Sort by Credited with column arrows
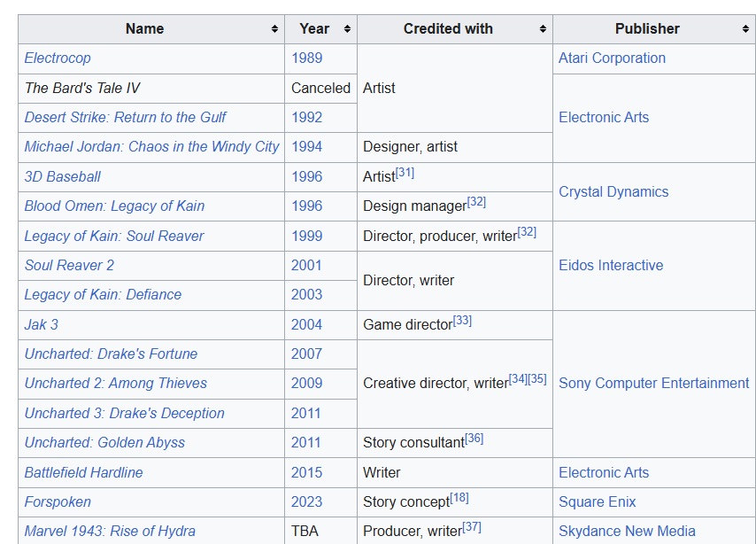The image size is (756, 544). click(x=543, y=29)
